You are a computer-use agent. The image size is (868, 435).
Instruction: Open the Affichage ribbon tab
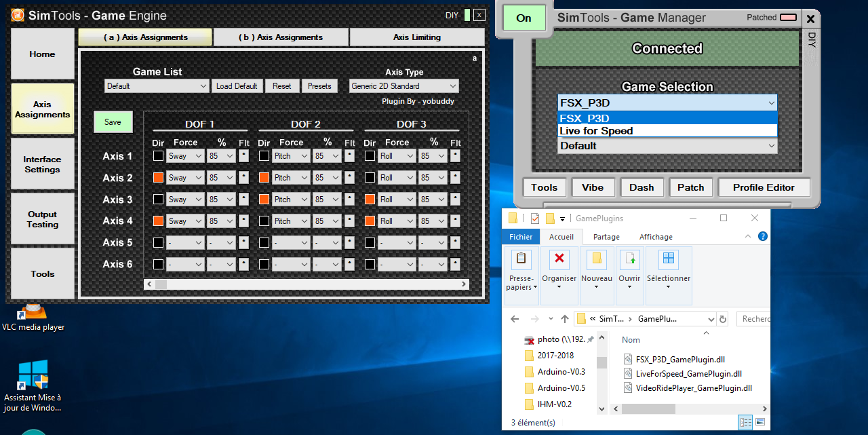pyautogui.click(x=656, y=237)
